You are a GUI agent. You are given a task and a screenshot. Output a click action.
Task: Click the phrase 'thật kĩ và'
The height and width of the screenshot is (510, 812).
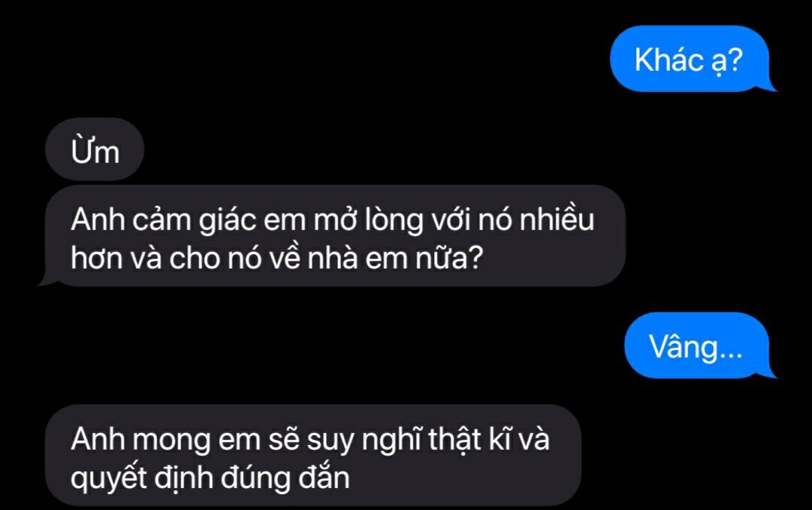click(489, 439)
